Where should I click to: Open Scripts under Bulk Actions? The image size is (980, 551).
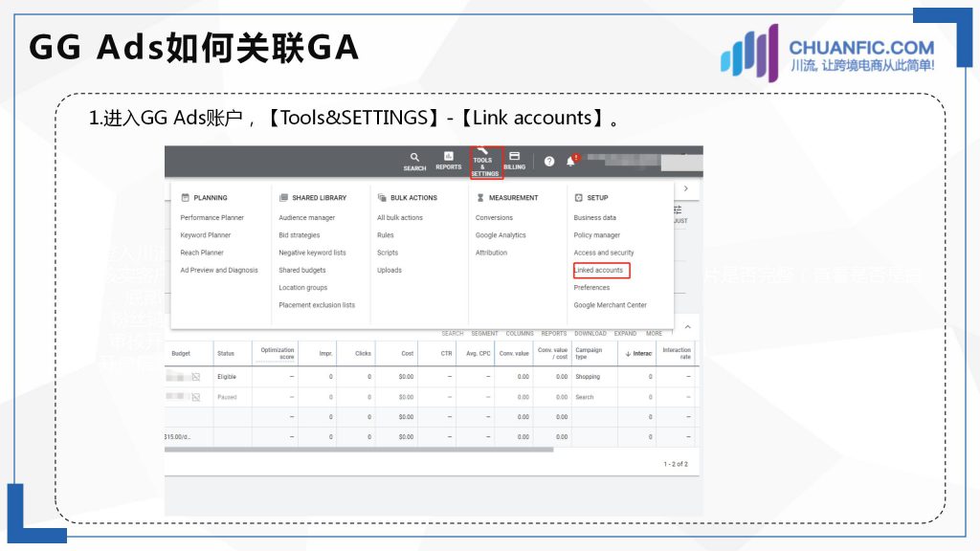(388, 253)
